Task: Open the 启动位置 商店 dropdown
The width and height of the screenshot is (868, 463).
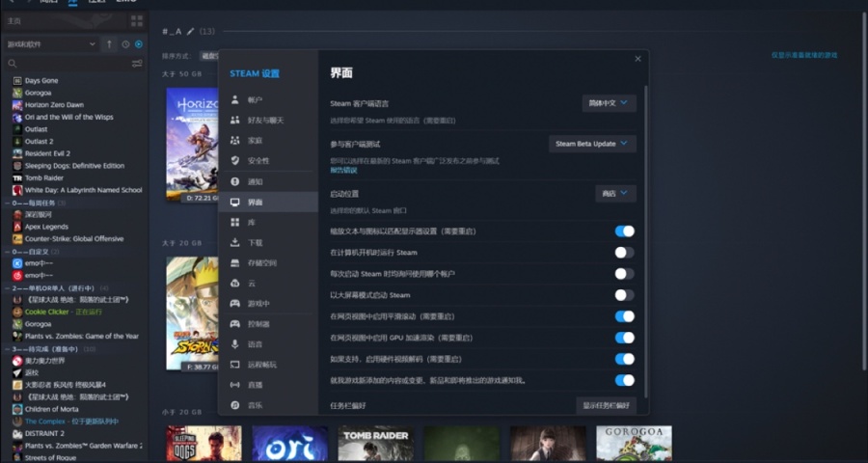Action: [615, 193]
